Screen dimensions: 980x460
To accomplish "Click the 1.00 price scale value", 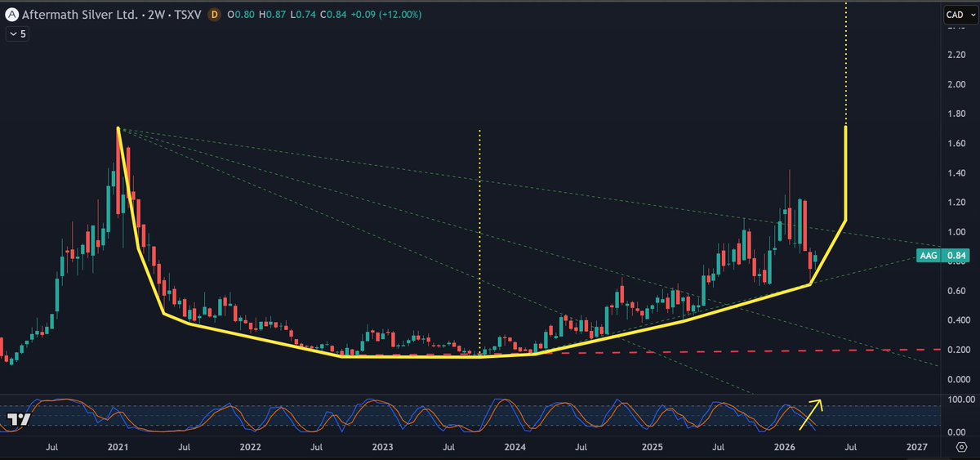I will (957, 232).
